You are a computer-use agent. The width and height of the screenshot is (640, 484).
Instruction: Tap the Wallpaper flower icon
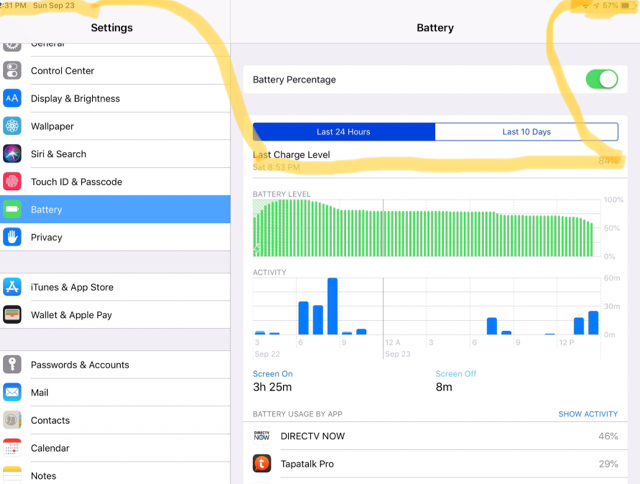(x=12, y=126)
